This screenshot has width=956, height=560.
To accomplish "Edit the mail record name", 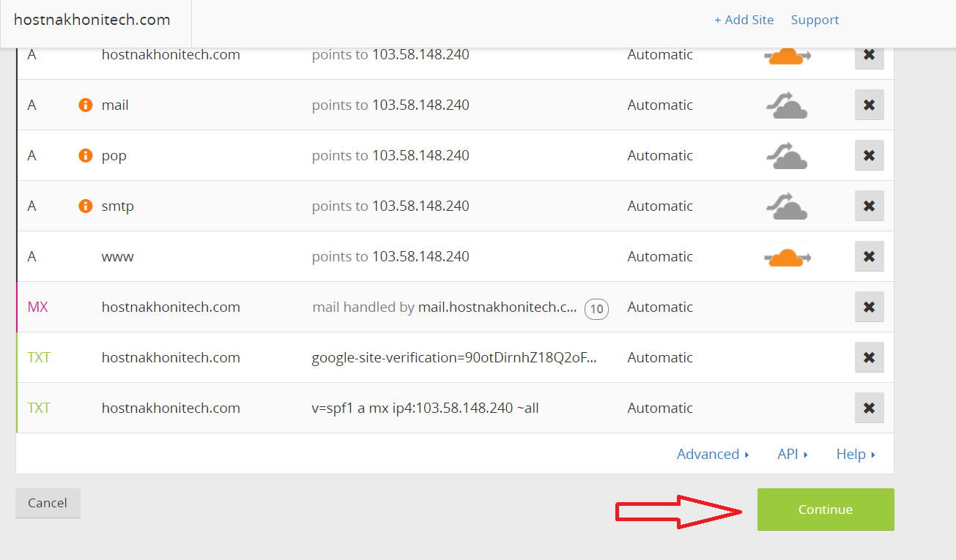I will click(115, 105).
